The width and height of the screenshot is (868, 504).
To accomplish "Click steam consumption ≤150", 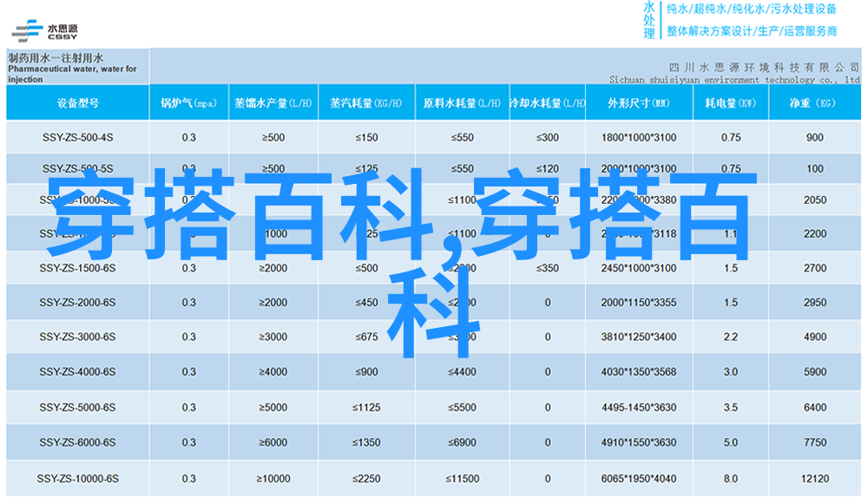I will point(366,137).
